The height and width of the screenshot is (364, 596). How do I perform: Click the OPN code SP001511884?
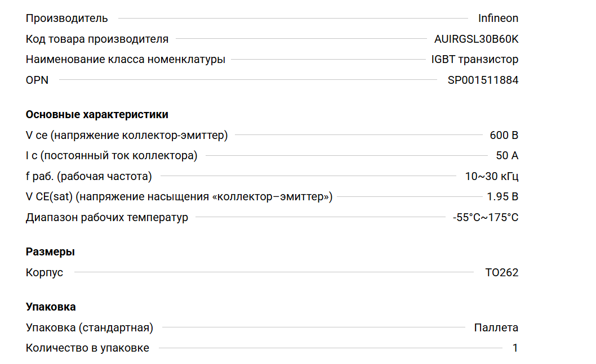click(x=483, y=80)
